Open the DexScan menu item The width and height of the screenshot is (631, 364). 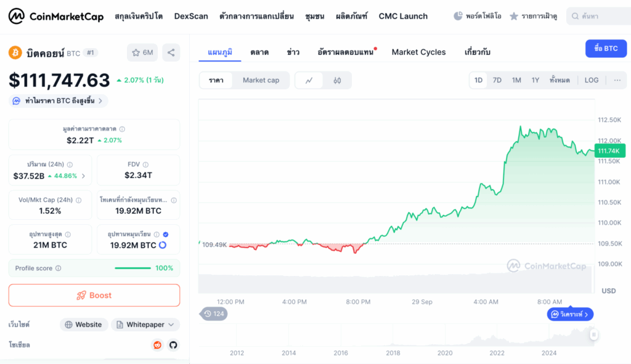[191, 16]
